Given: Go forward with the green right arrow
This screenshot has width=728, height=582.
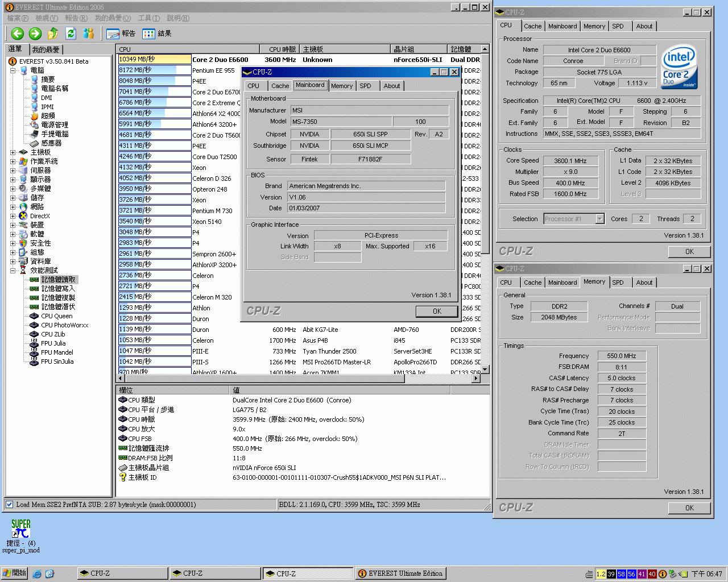Looking at the screenshot, I should 35,34.
